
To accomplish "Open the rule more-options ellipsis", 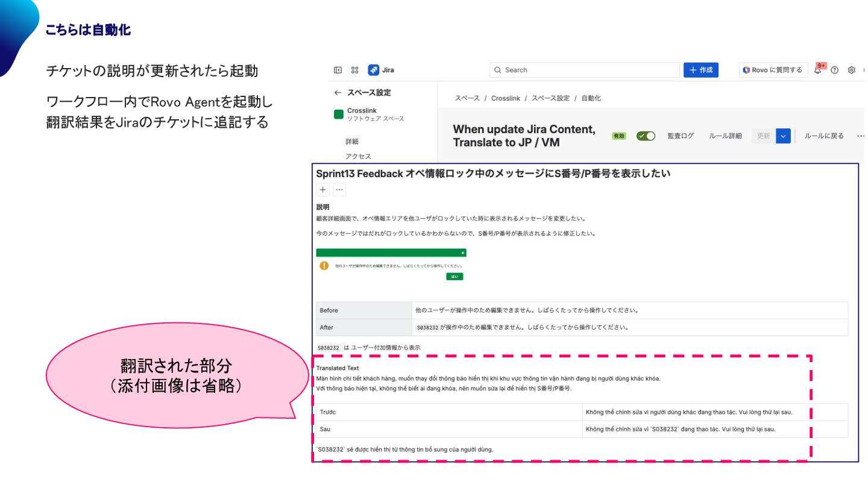I will tap(860, 136).
